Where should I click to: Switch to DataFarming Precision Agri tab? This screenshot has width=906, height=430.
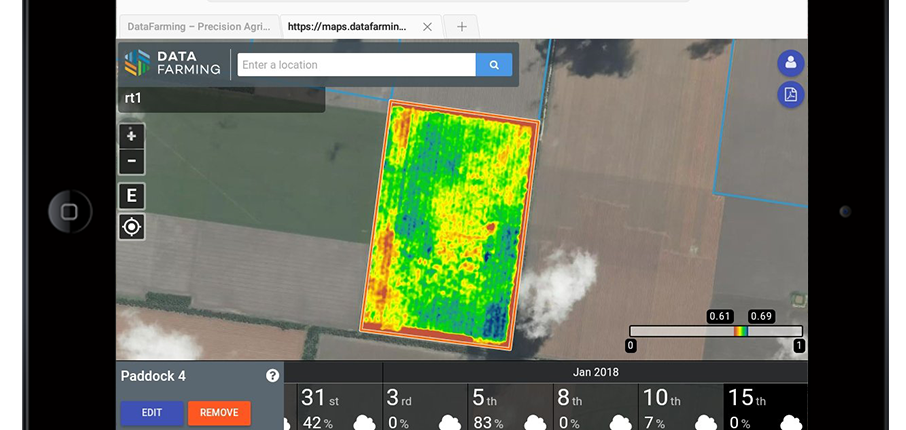point(199,27)
